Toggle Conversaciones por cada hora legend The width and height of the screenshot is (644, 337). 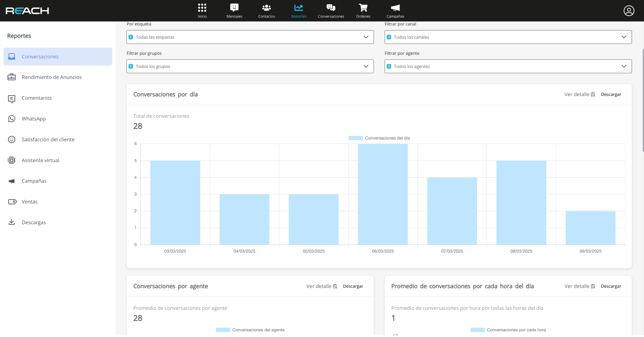508,330
